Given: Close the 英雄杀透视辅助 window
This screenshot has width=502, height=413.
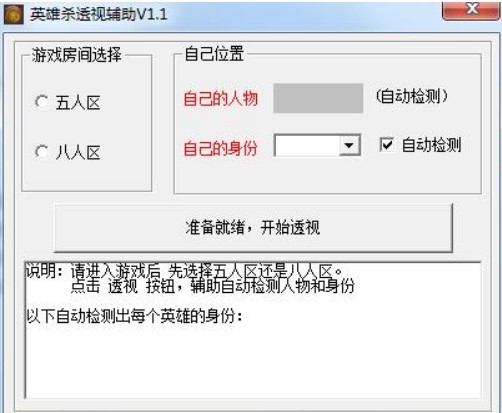Looking at the screenshot, I should coord(472,10).
